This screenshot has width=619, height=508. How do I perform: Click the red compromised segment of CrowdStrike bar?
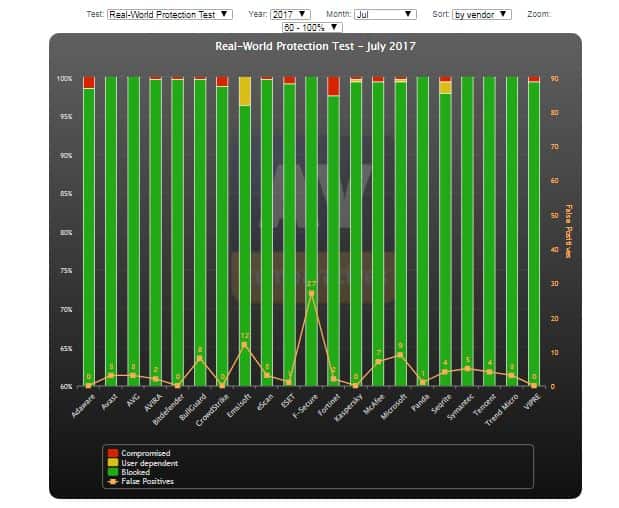click(x=222, y=81)
